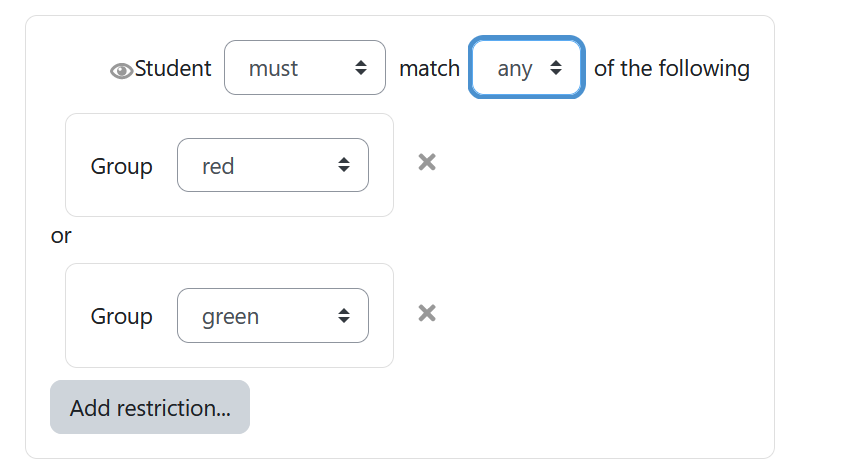
Task: Click the Group label beside red
Action: coord(121,166)
